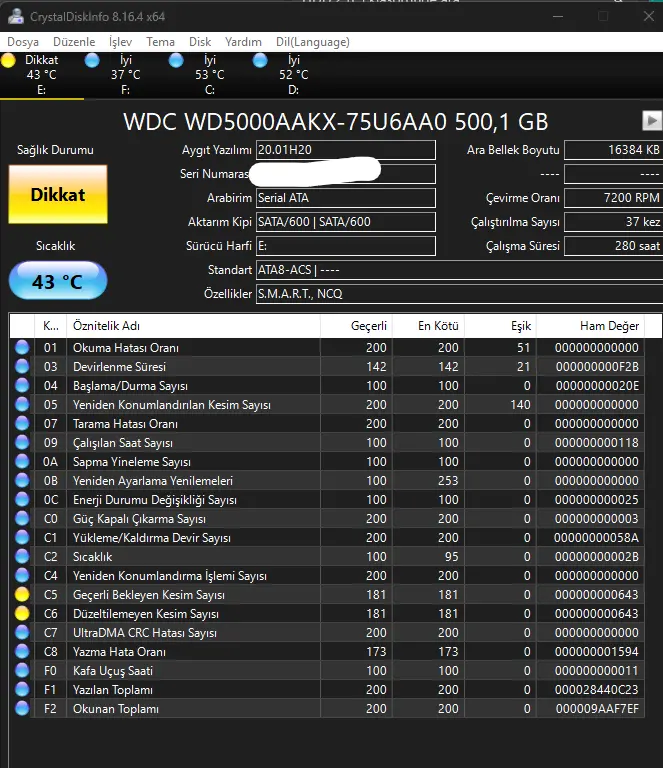Click blue status icon for attribute 0C
Viewport: 663px width, 768px height.
(x=22, y=499)
